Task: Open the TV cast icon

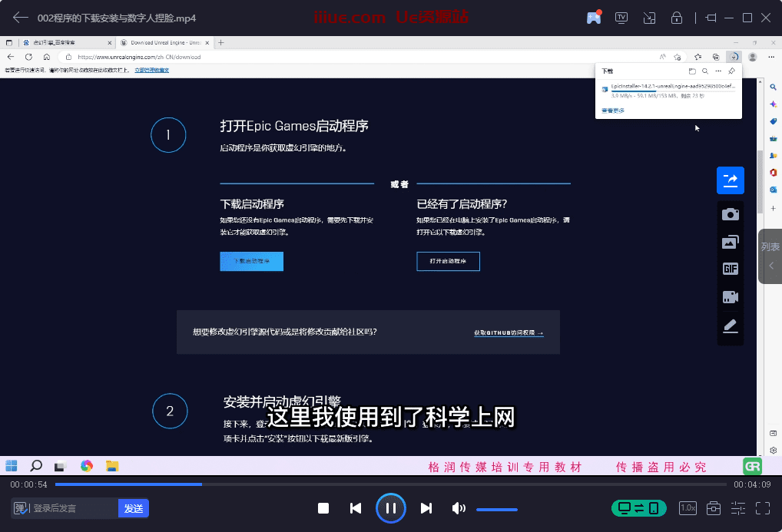Action: click(x=621, y=17)
